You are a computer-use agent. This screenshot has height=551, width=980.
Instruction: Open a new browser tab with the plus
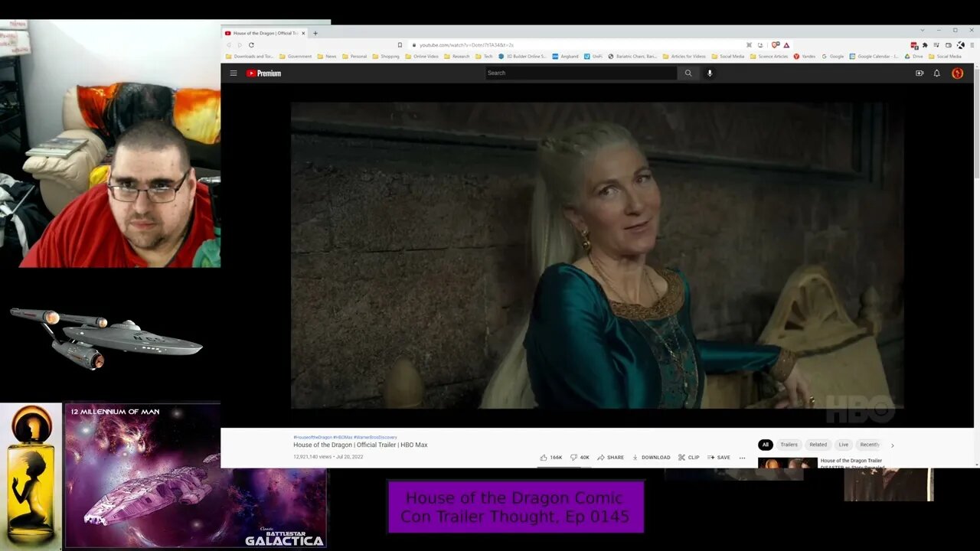coord(315,33)
